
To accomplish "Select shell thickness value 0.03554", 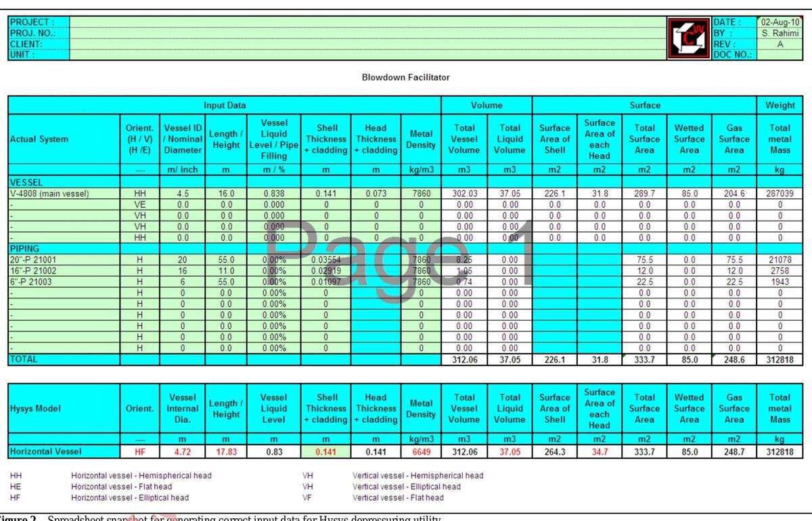I will [x=327, y=260].
